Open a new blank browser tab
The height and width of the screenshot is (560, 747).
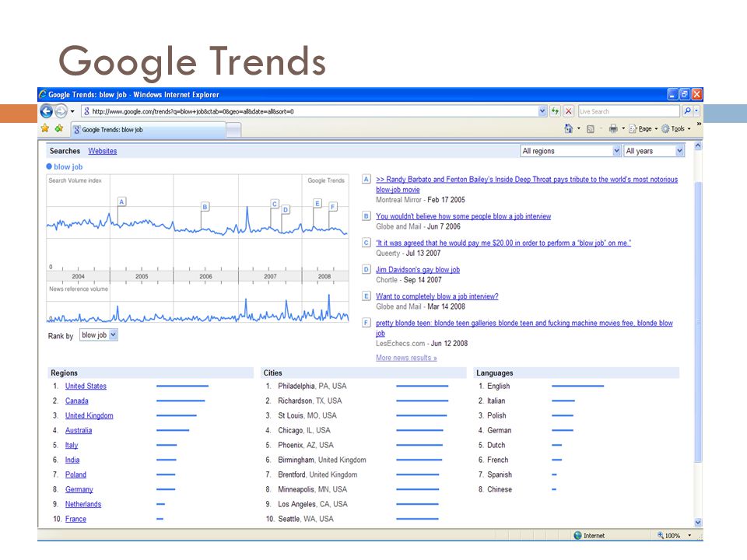[233, 130]
